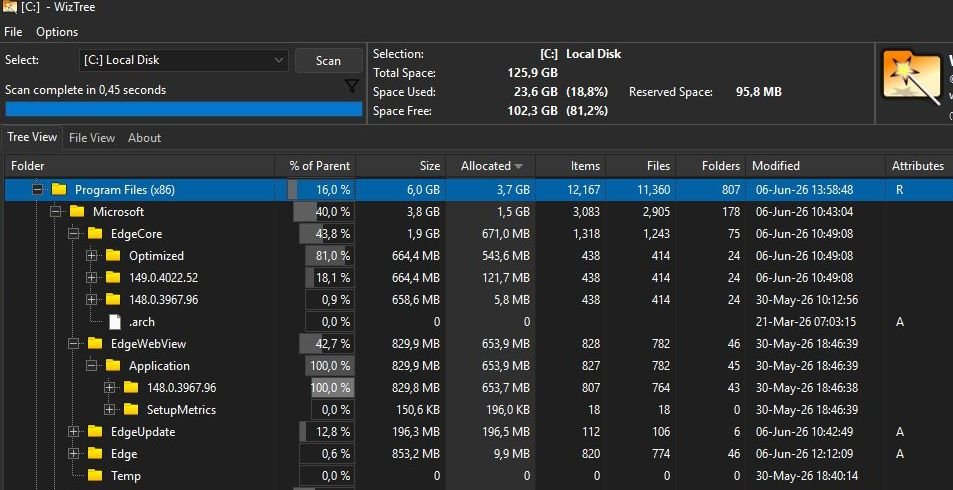Sort by the Size column header
Image resolution: width=953 pixels, height=490 pixels.
tap(401, 165)
